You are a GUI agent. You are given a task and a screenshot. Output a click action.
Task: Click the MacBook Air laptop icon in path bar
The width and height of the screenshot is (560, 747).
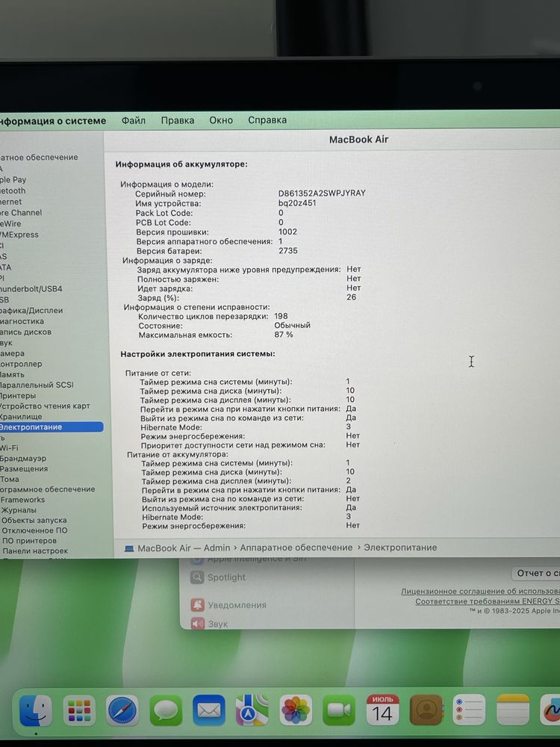[128, 548]
